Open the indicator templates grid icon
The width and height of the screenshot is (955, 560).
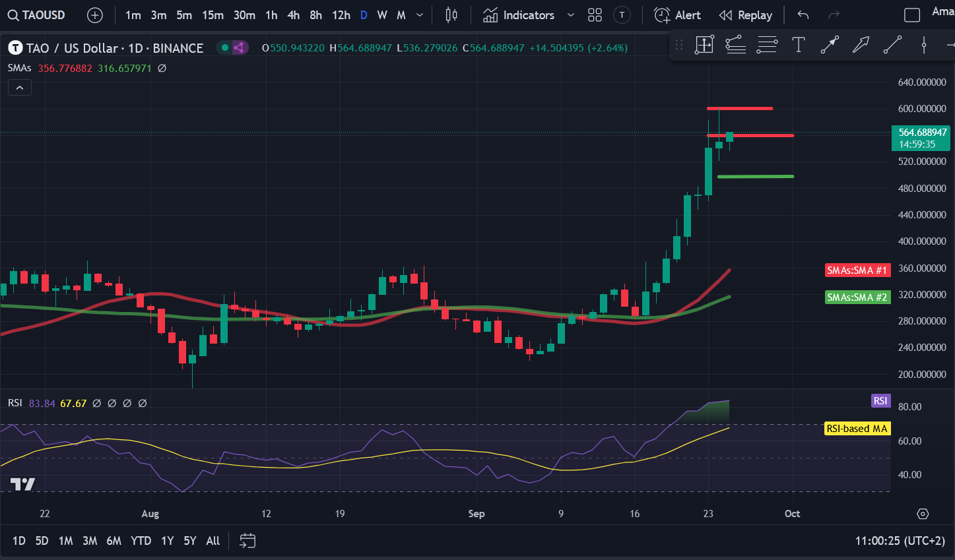(x=595, y=15)
